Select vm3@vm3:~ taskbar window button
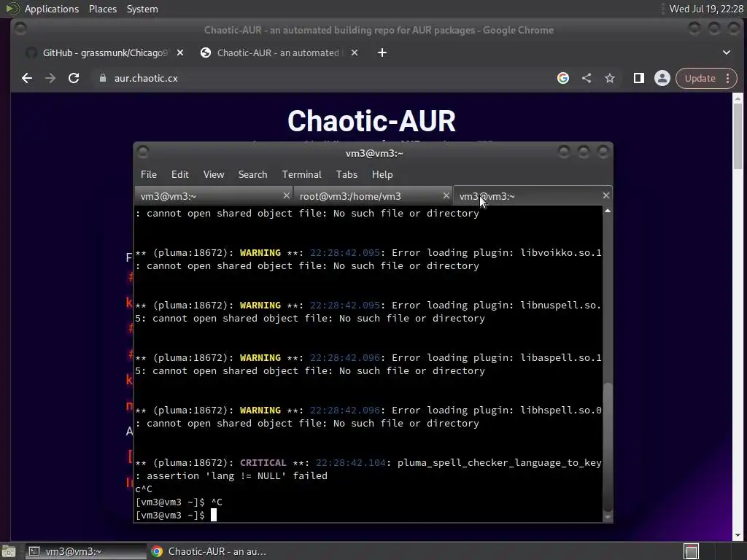Screen dimensions: 747x560 (x=86, y=551)
